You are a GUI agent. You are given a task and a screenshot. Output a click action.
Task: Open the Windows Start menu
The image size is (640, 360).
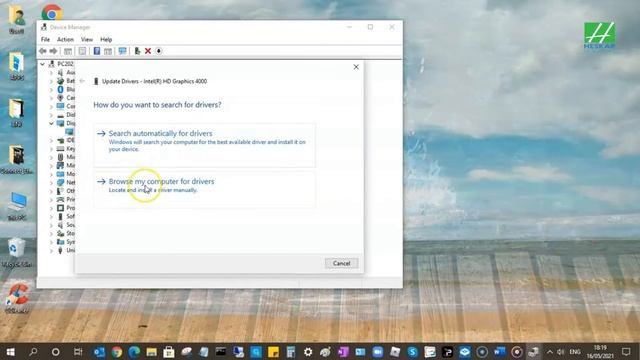point(11,352)
